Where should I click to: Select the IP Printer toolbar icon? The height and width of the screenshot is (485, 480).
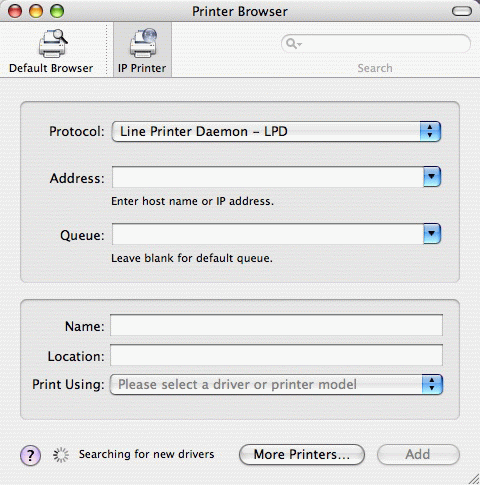pyautogui.click(x=143, y=43)
